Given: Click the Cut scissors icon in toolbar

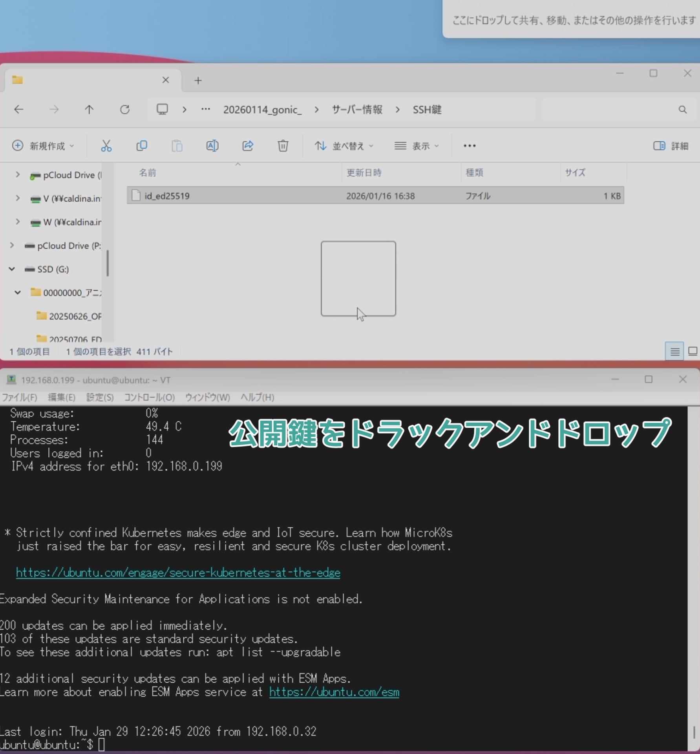Looking at the screenshot, I should click(106, 146).
